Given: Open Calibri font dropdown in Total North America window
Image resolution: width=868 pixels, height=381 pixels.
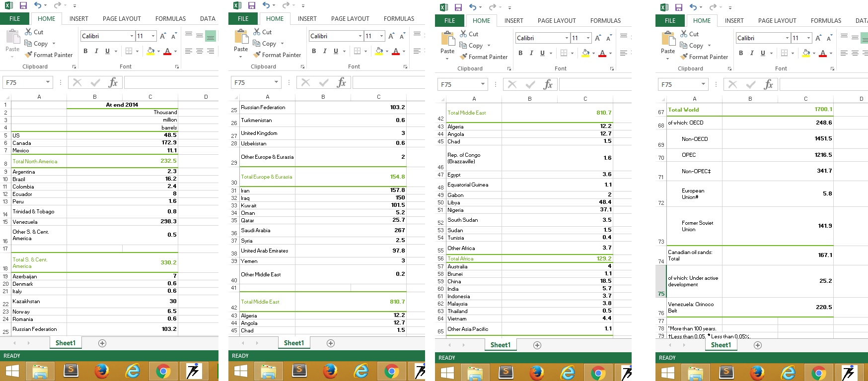Looking at the screenshot, I should click(x=132, y=36).
